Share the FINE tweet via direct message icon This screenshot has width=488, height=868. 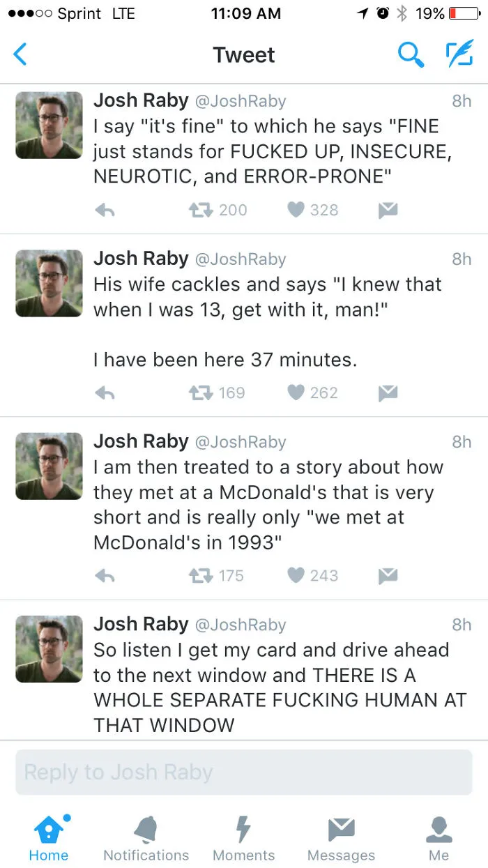pos(388,210)
